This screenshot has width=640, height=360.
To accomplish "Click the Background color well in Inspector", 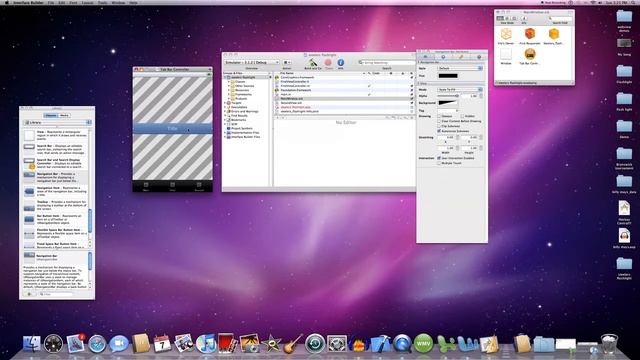I will coord(448,103).
